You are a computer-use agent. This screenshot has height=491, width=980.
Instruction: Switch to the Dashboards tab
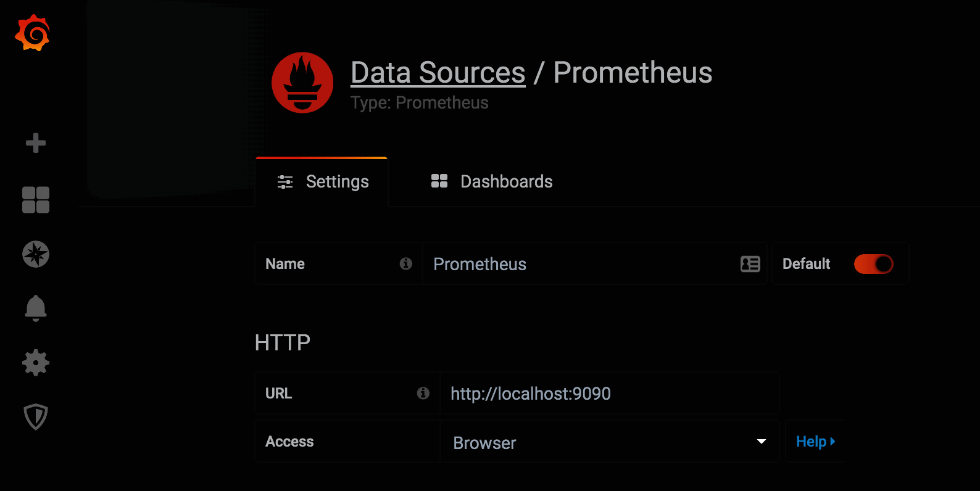[491, 181]
